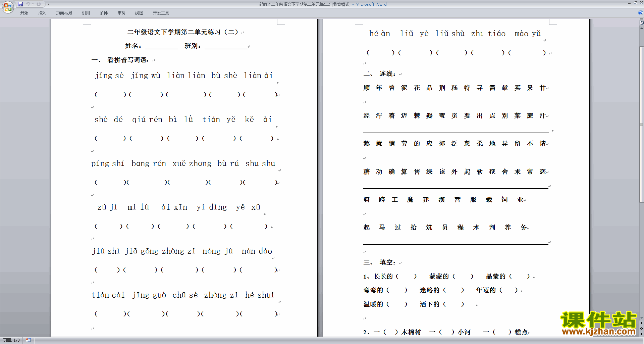Click the Redo icon
This screenshot has width=644, height=344.
click(x=39, y=4)
